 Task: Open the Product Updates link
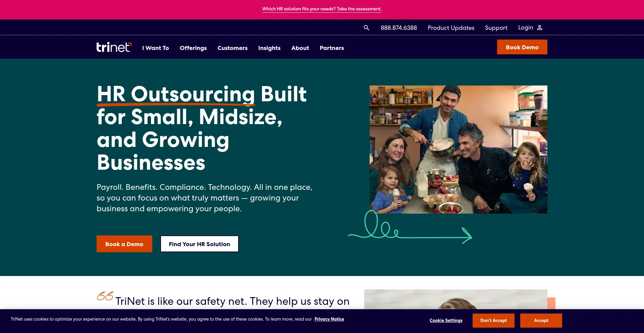coord(451,28)
